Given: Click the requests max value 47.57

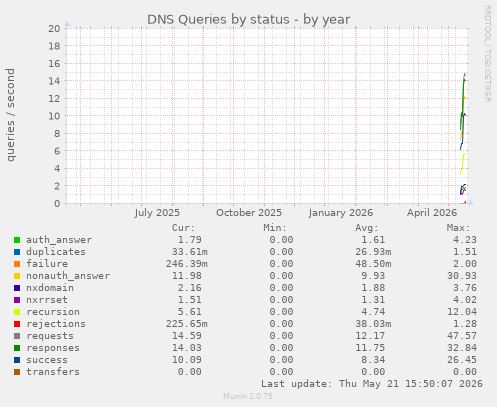Looking at the screenshot, I should (462, 336).
